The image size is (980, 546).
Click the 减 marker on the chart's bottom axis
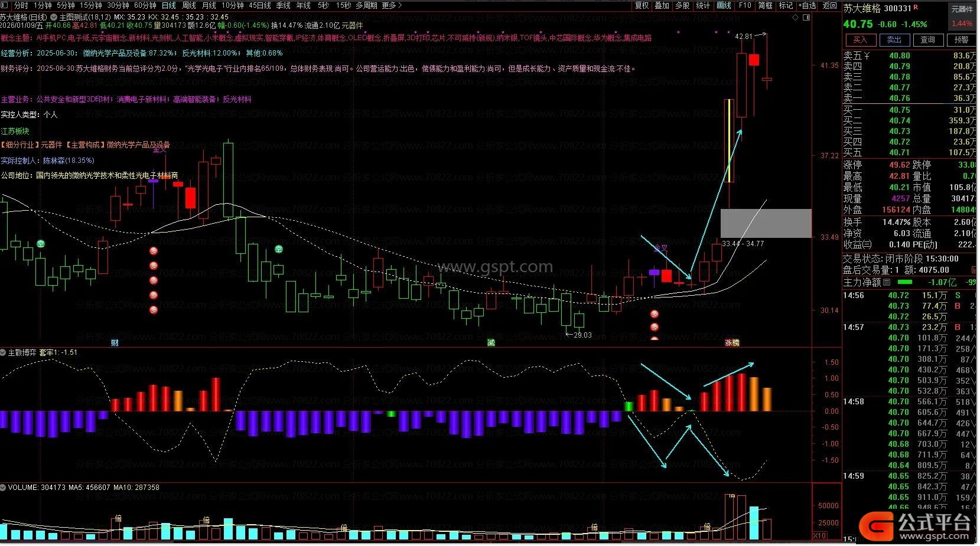(491, 342)
